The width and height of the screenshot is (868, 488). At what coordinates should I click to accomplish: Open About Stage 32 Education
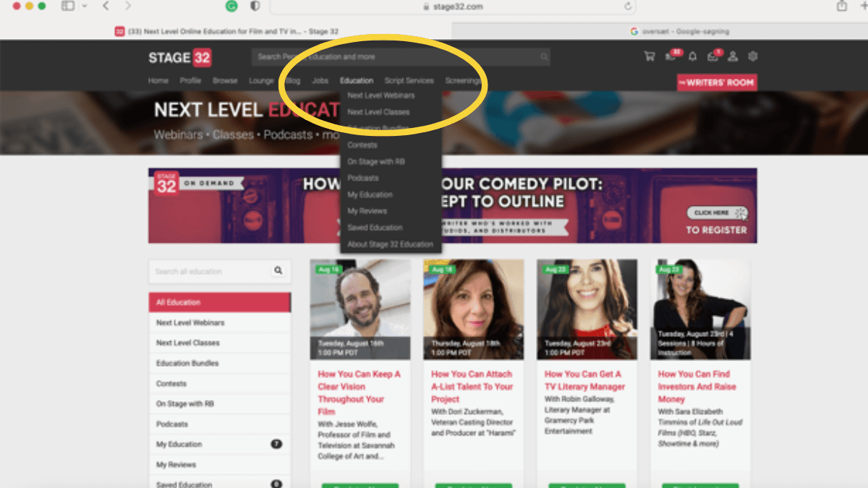(391, 244)
